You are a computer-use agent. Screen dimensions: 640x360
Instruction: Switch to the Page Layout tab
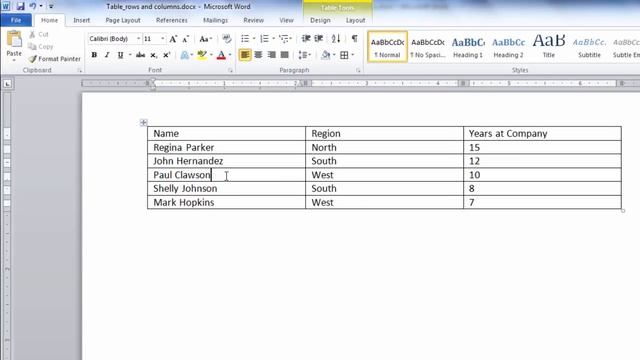(123, 20)
